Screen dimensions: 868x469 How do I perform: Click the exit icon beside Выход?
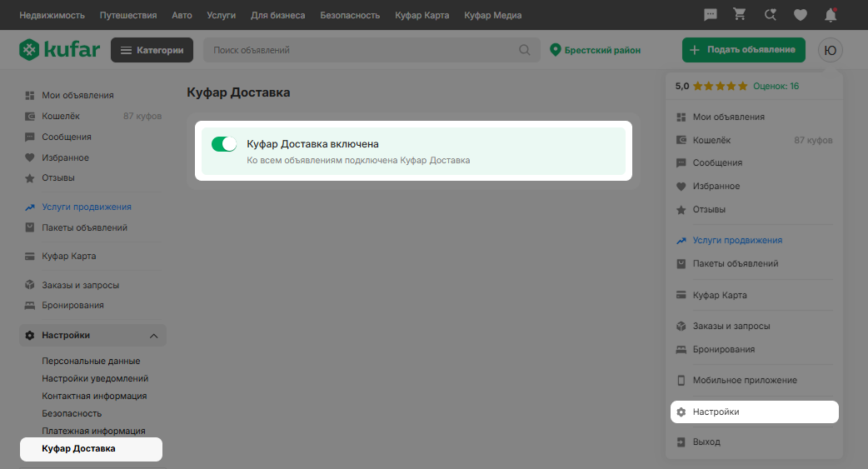(x=681, y=442)
